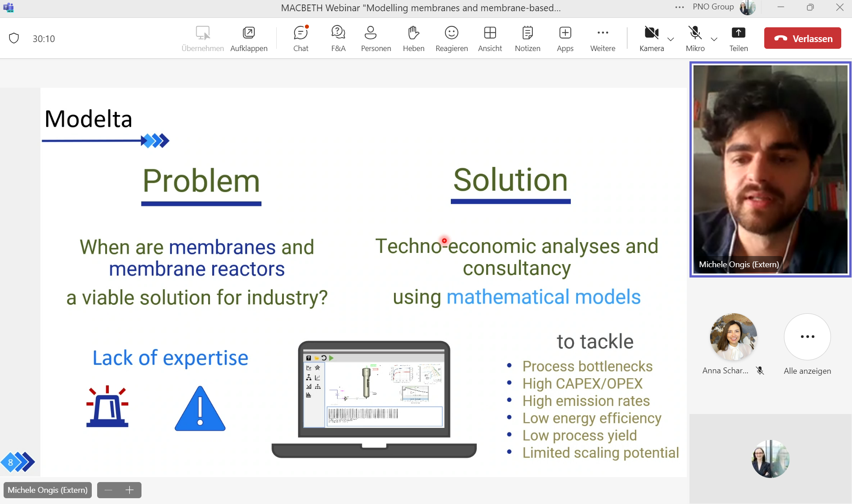The width and height of the screenshot is (852, 504).
Task: Click the MACBETH Webinar window title
Action: (421, 8)
